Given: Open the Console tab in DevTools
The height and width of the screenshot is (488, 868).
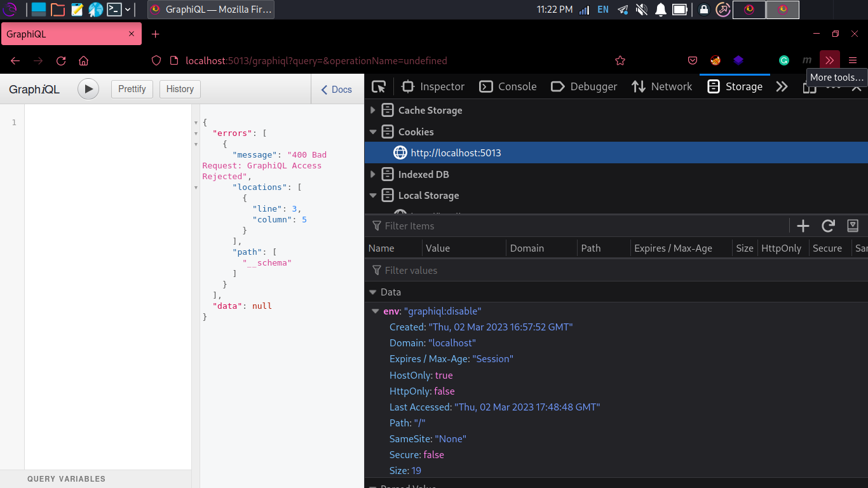Looking at the screenshot, I should click(508, 87).
